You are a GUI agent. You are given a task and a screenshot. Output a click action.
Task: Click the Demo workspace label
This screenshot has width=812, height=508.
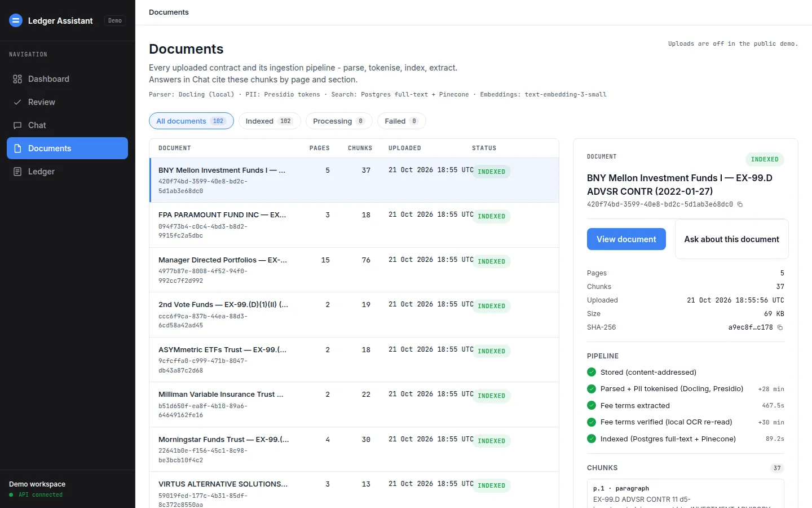[37, 484]
